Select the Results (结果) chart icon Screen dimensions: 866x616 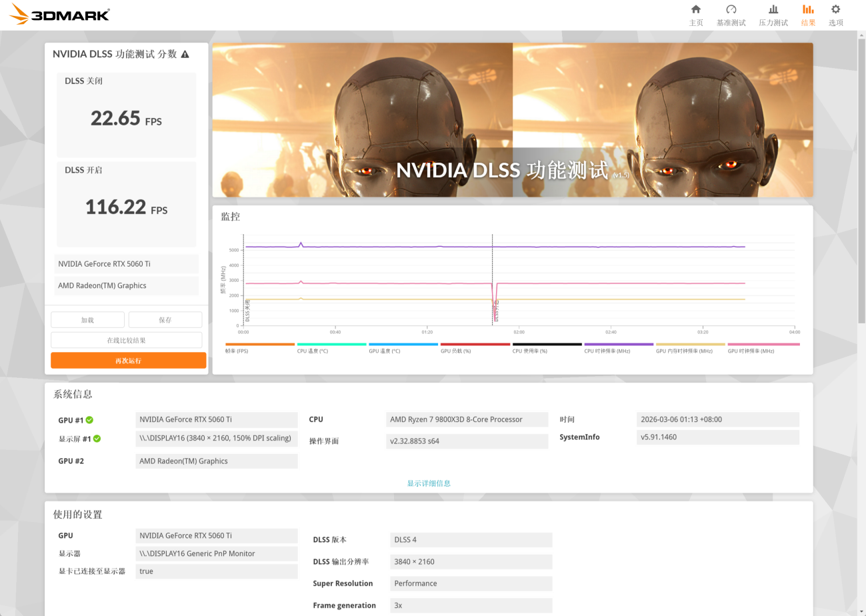tap(808, 10)
